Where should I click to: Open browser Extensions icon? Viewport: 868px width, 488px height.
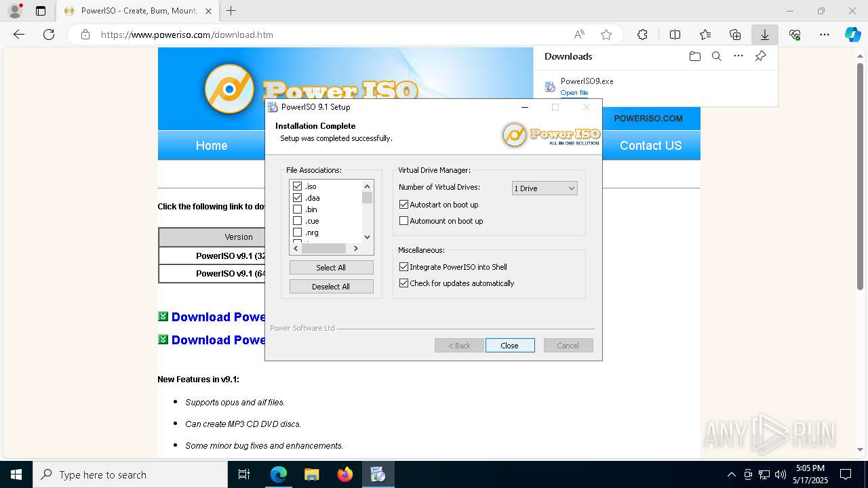pyautogui.click(x=642, y=35)
